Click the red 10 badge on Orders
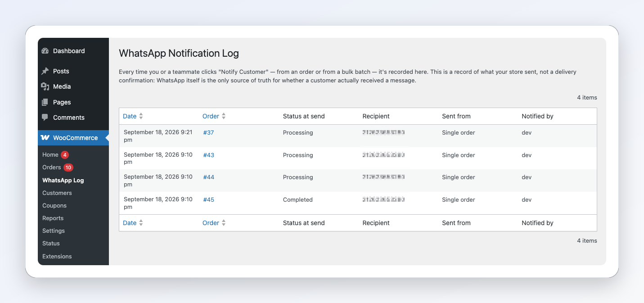644x303 pixels. [68, 167]
